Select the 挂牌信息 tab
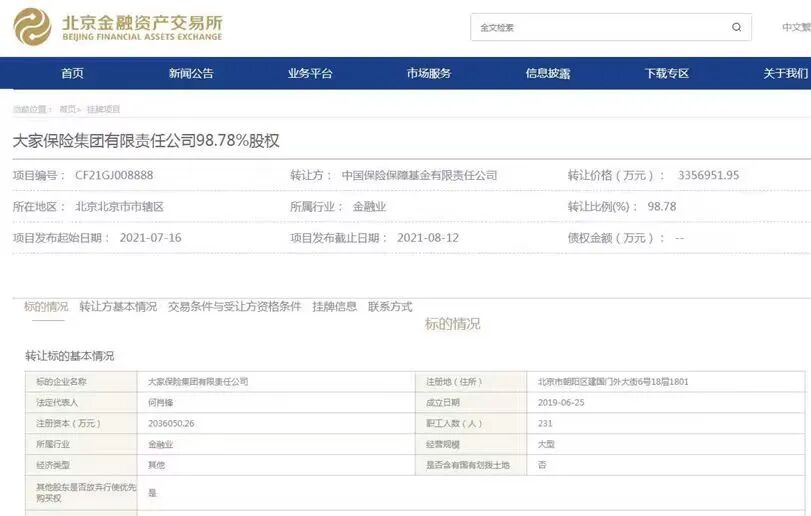This screenshot has height=516, width=811. pos(335,307)
